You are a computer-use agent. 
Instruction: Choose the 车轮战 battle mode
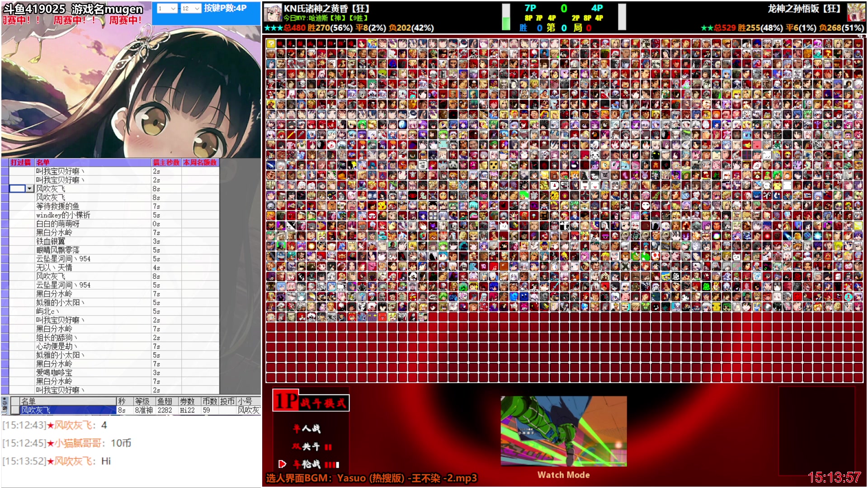(316, 464)
